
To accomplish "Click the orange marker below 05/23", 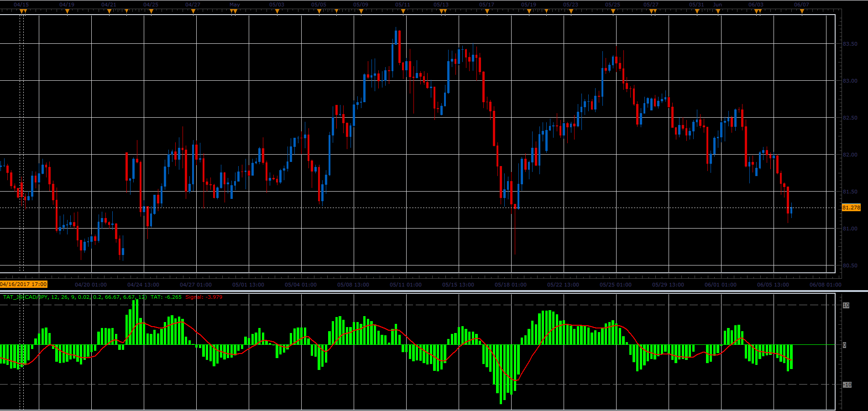I will click(x=571, y=11).
